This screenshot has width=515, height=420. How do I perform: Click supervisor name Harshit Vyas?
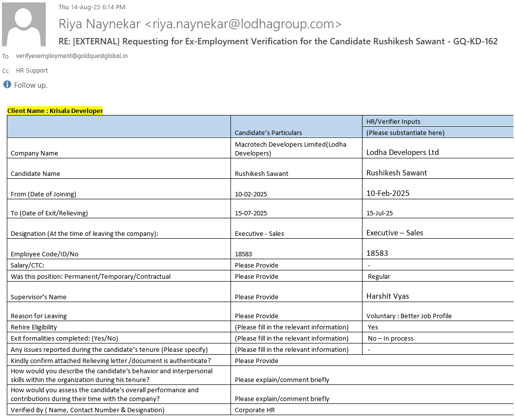pyautogui.click(x=388, y=296)
